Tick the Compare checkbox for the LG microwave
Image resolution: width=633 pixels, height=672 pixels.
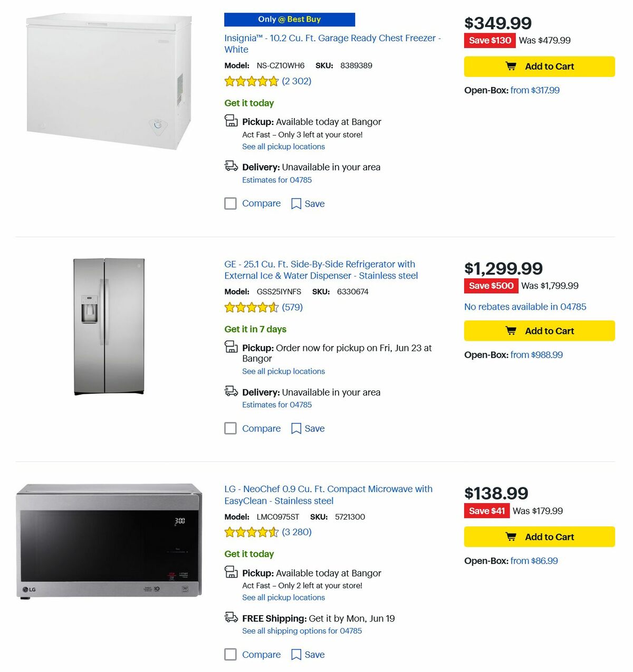pyautogui.click(x=231, y=654)
